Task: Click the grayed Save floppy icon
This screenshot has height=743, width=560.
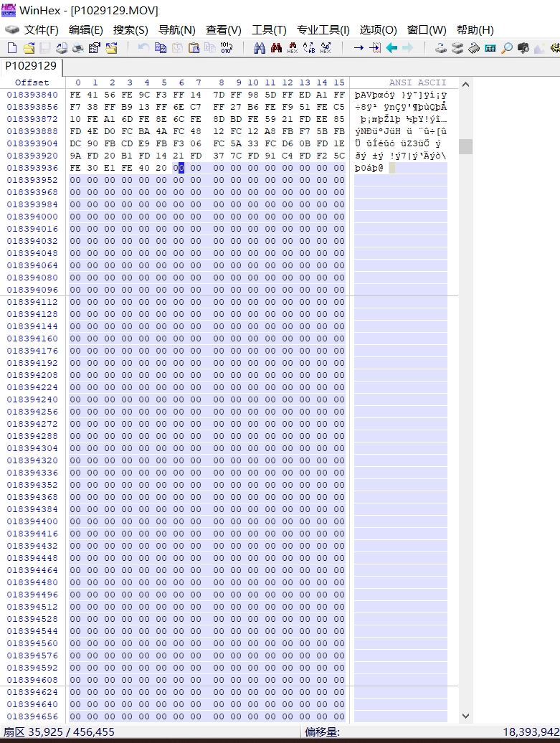Action: 45,48
